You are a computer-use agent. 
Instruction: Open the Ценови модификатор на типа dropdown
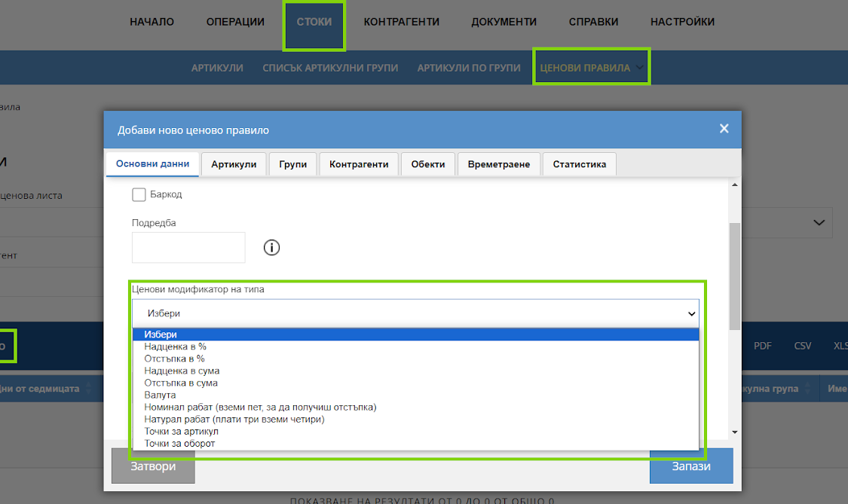[415, 313]
